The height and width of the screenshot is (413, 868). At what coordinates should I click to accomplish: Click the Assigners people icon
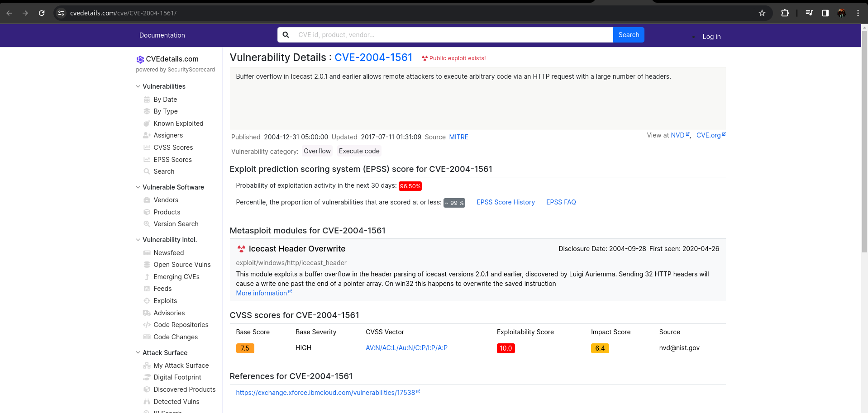click(147, 135)
